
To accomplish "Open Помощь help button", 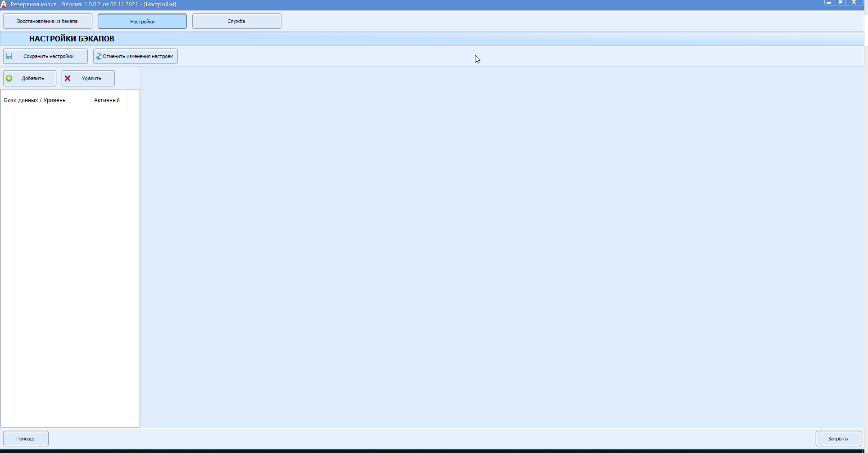I will [26, 439].
